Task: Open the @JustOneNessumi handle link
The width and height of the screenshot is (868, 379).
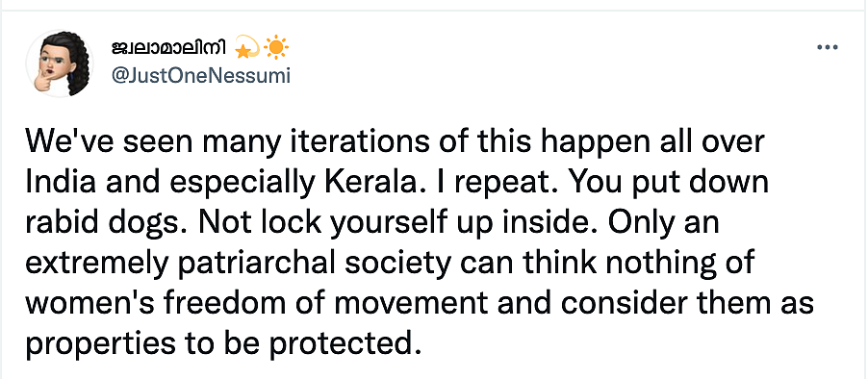Action: pos(200,76)
